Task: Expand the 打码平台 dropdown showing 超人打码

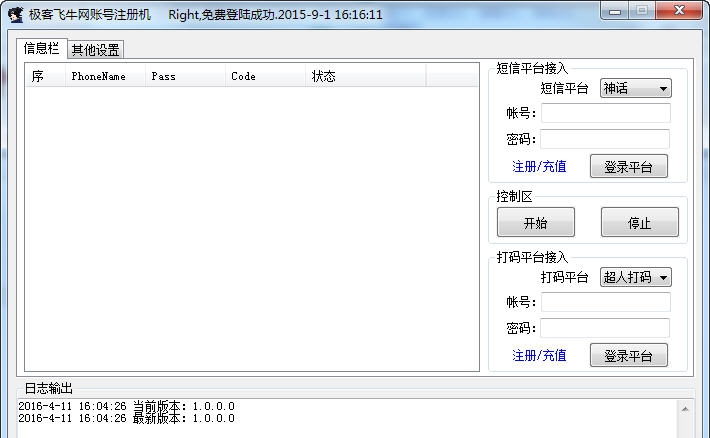Action: point(635,277)
